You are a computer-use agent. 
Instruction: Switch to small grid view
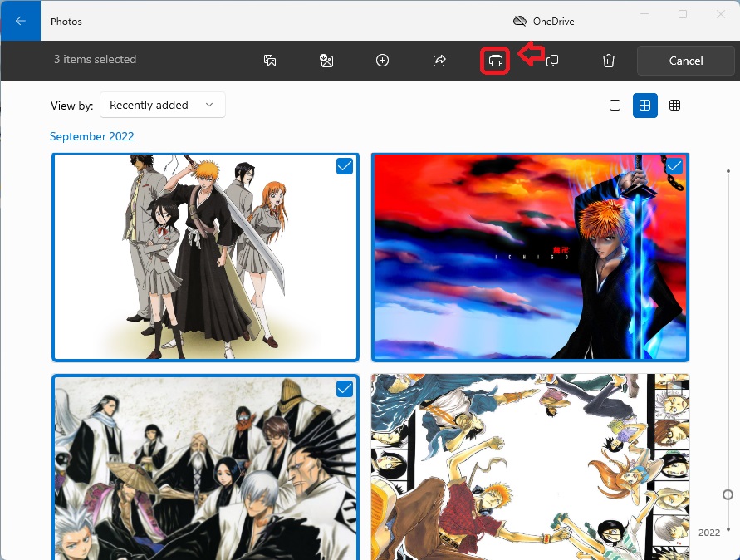tap(675, 105)
